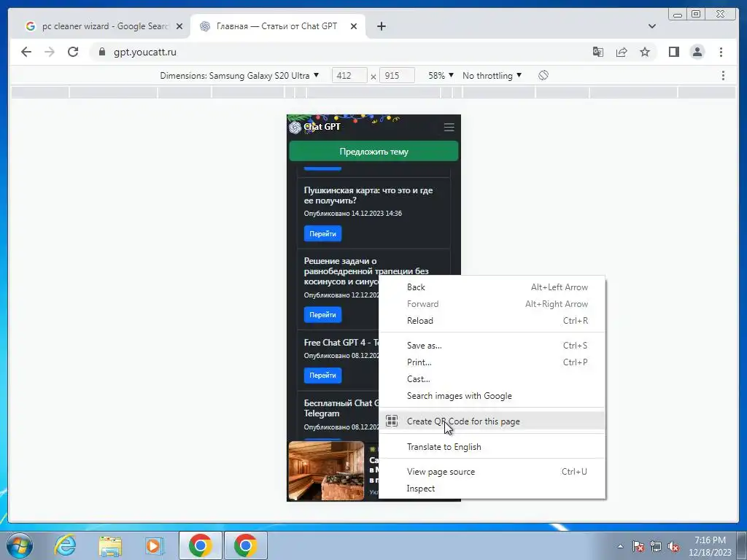Select View page source

(x=492, y=472)
